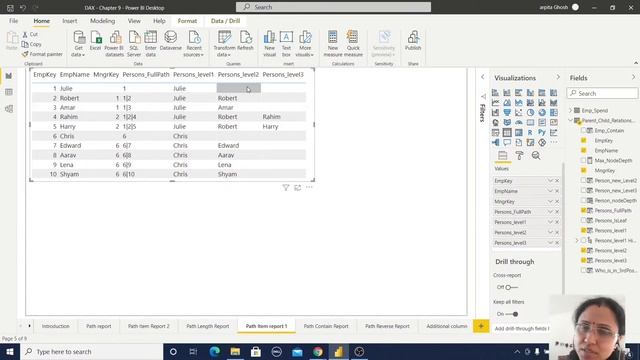Collapse the Fields pane
This screenshot has height=360, width=640.
[x=633, y=77]
